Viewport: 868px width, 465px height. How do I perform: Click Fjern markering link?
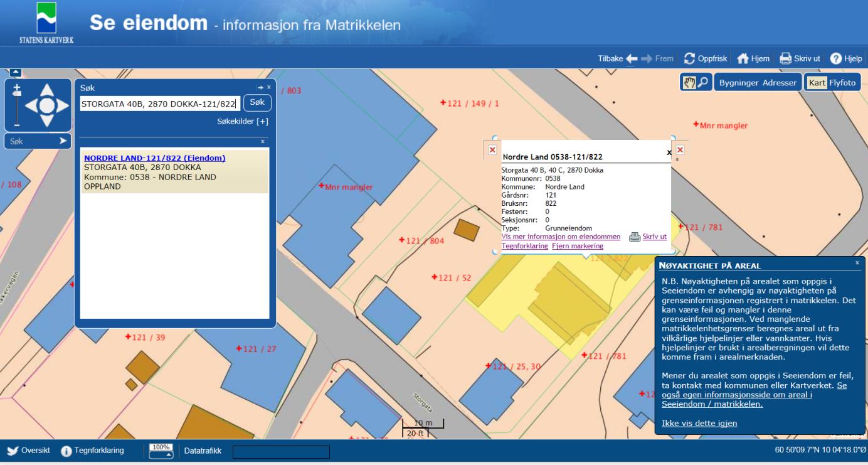577,246
